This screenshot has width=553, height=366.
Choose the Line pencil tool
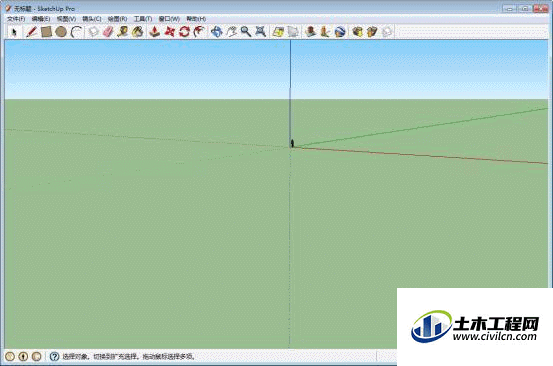point(31,32)
